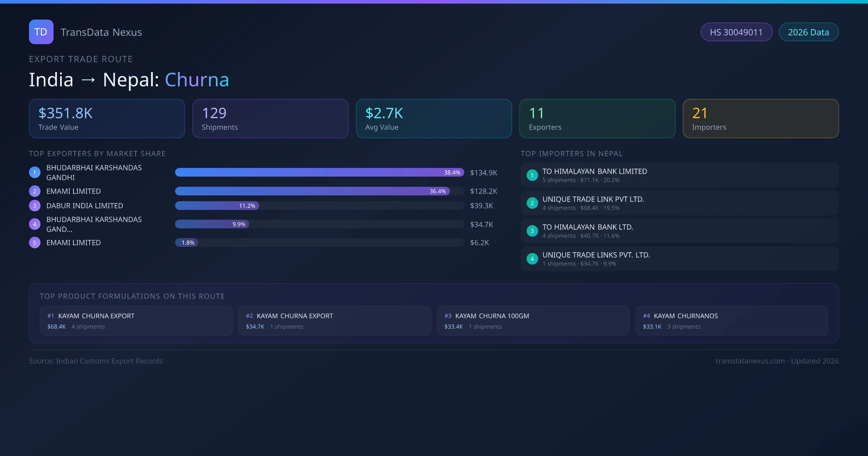Image resolution: width=868 pixels, height=456 pixels.
Task: Open the 129 Shipments card
Action: point(270,118)
